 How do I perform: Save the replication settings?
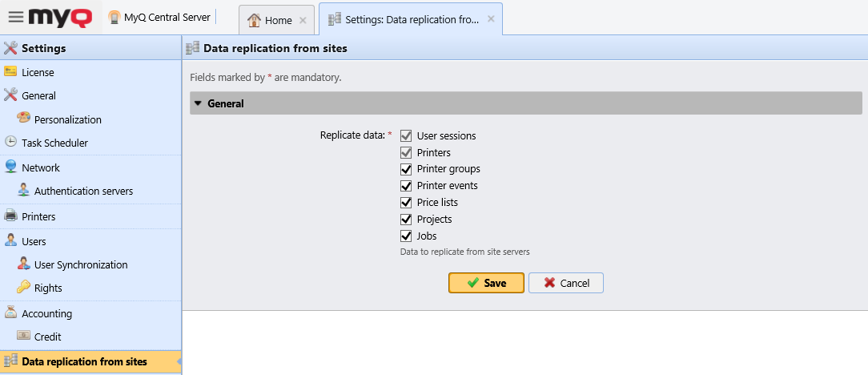click(x=486, y=283)
